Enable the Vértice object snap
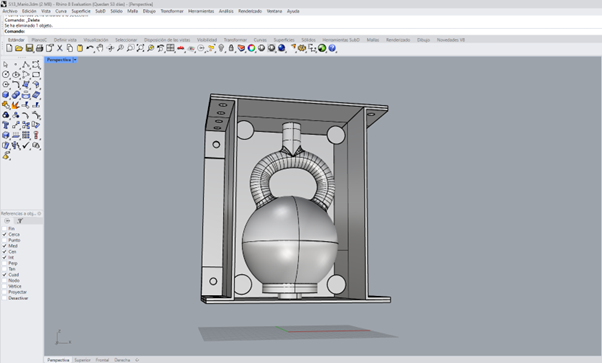The height and width of the screenshot is (363, 602). point(5,286)
